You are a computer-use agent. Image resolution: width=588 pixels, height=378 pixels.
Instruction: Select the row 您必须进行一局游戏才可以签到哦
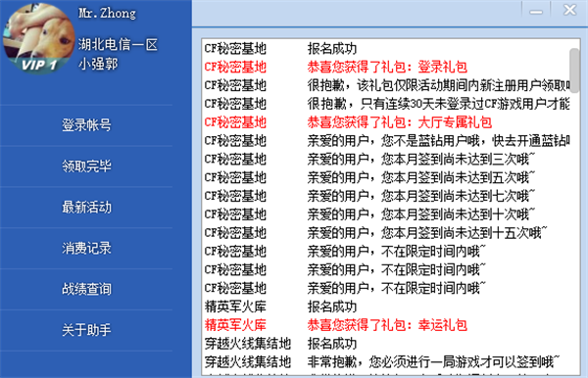pyautogui.click(x=386, y=362)
